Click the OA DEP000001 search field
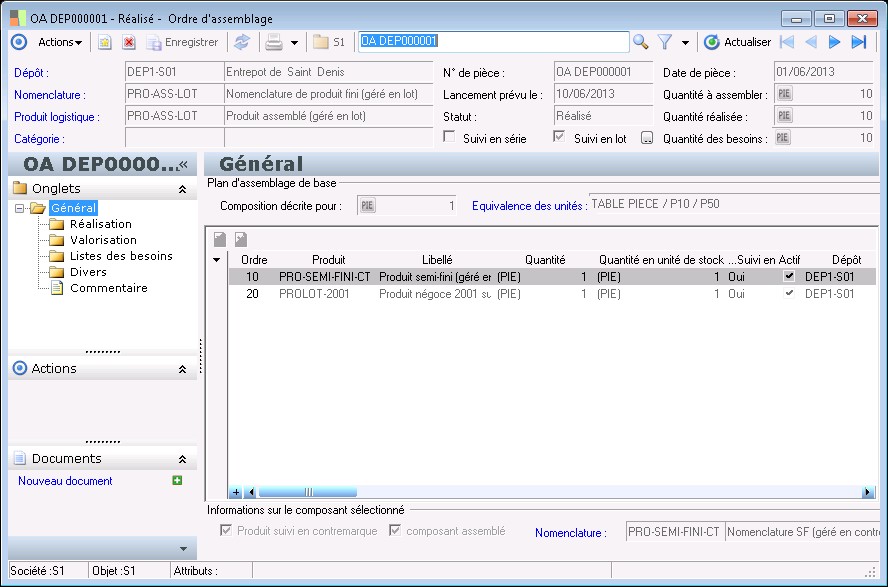This screenshot has width=888, height=587. pyautogui.click(x=494, y=41)
